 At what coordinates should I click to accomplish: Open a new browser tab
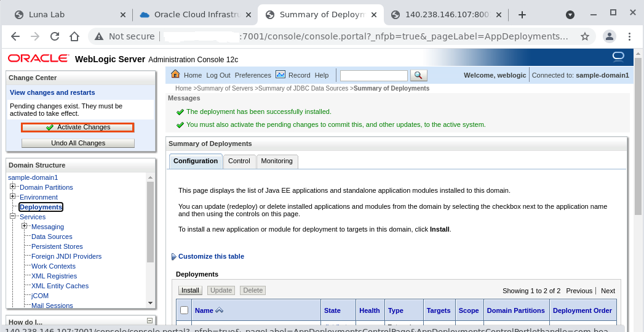[x=522, y=15]
